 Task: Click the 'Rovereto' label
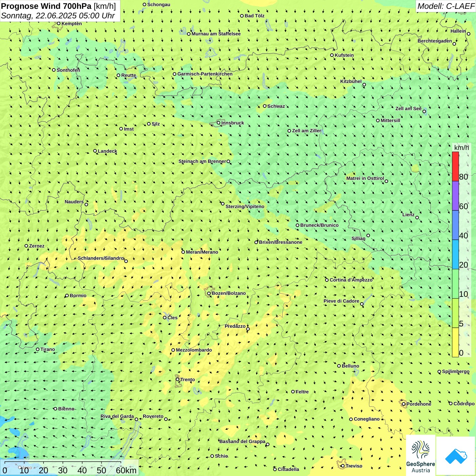coord(153,416)
